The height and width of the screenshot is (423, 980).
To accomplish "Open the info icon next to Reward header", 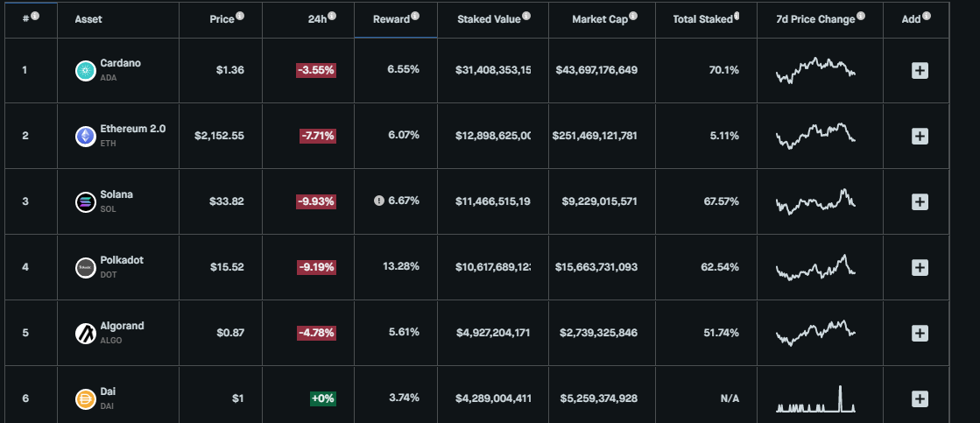I will click(x=415, y=17).
